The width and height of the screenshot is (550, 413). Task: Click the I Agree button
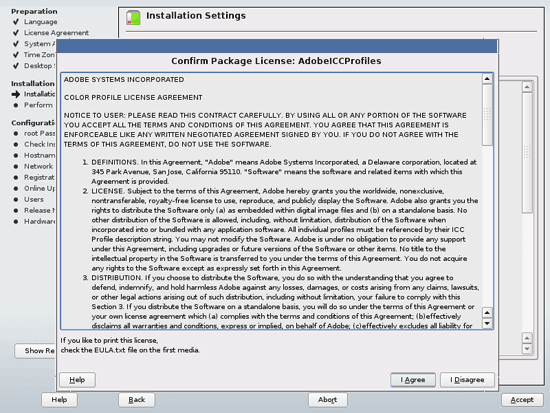coord(413,380)
